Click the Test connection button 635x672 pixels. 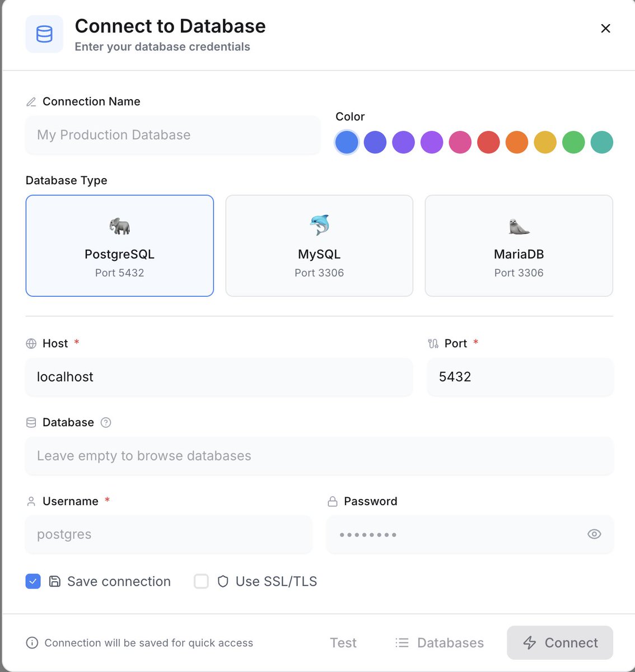343,643
